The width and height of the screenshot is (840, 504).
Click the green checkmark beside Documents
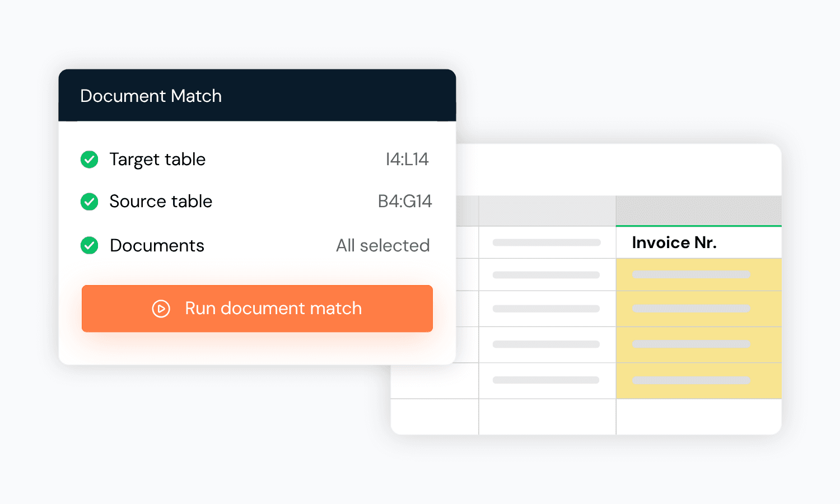click(x=90, y=245)
